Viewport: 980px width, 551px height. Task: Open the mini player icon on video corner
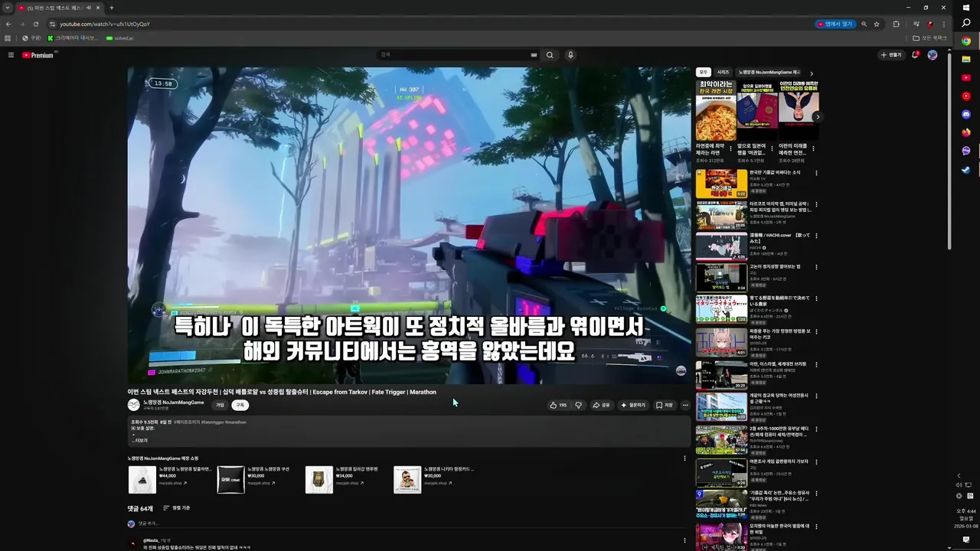[681, 370]
